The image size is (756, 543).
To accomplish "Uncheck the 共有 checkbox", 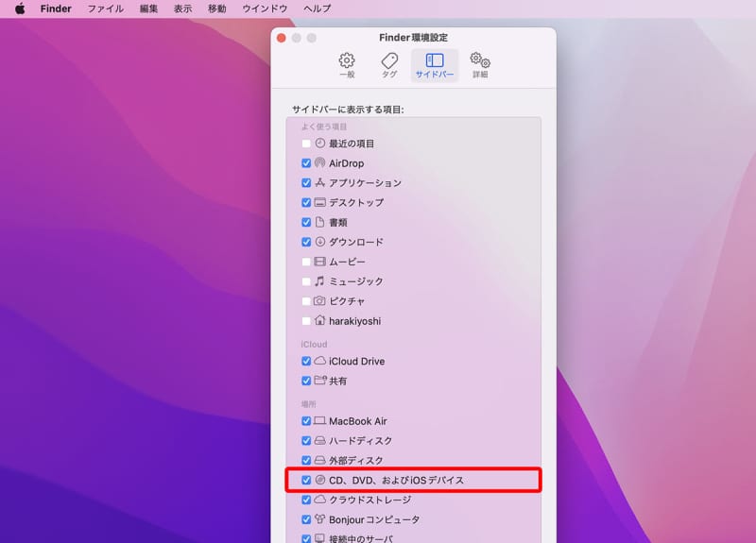I will (x=306, y=381).
